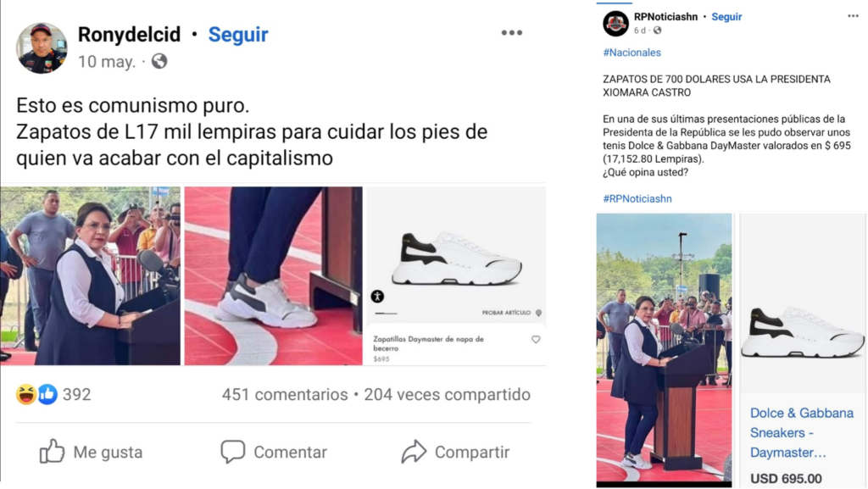Click the Compartir share arrow icon
The width and height of the screenshot is (868, 489).
[x=414, y=452]
